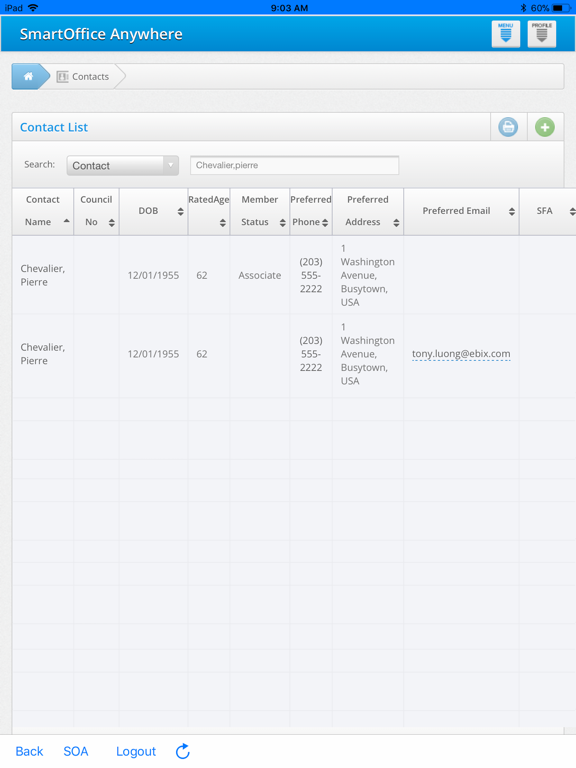This screenshot has height=768, width=576.
Task: Tap Back in the bottom bar
Action: (29, 751)
